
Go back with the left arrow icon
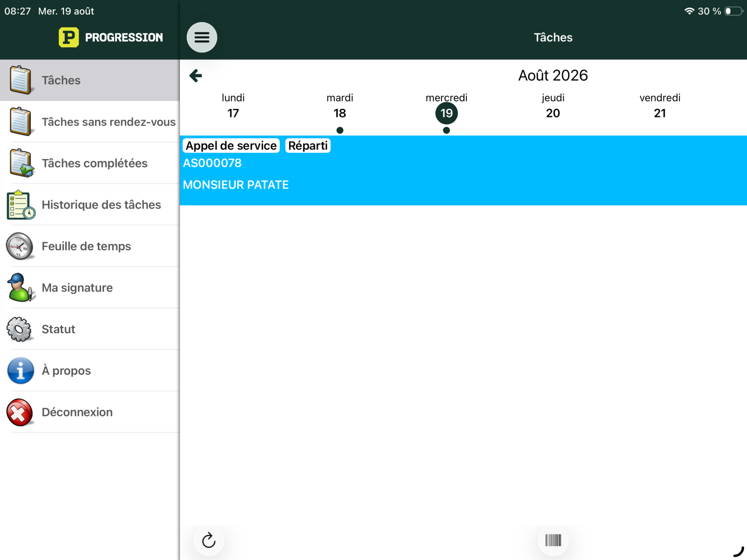pyautogui.click(x=196, y=76)
